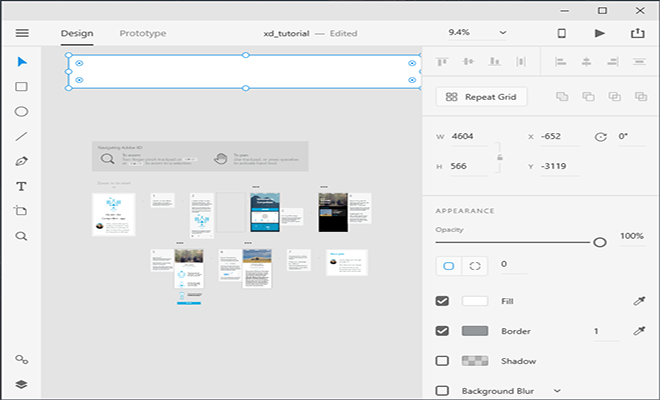Viewport: 660px width, 400px height.
Task: Switch to the Design tab
Action: coord(77,33)
